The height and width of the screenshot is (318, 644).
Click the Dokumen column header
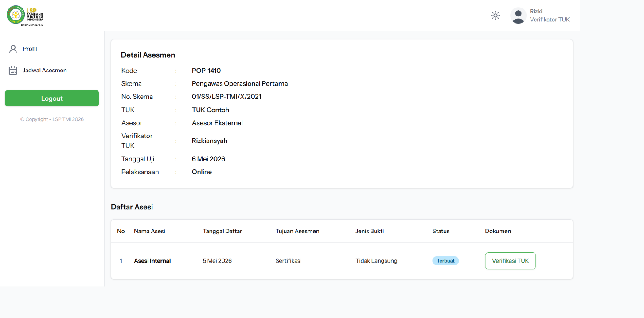[498, 231]
